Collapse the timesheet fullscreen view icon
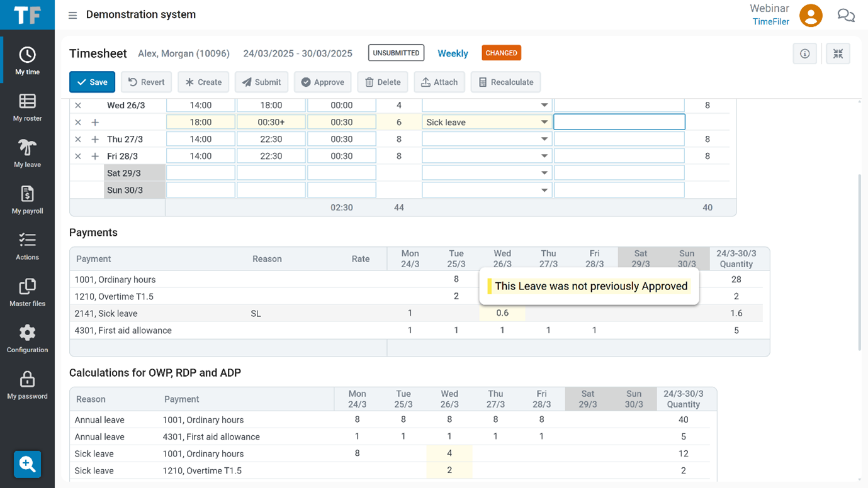Image resolution: width=868 pixels, height=488 pixels. click(x=838, y=53)
